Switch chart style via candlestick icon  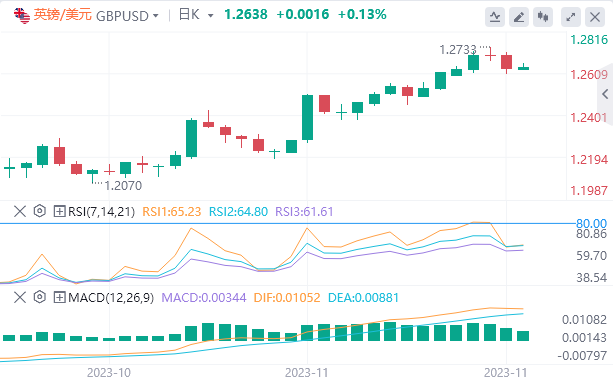tap(543, 17)
